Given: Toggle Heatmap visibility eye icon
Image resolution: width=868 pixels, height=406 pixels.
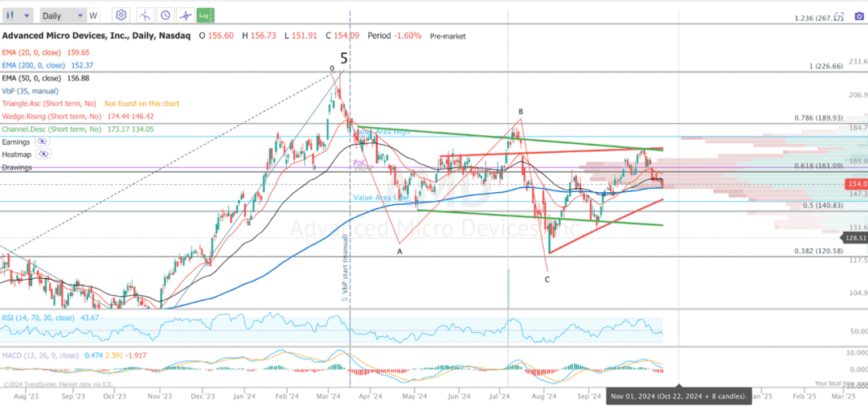Looking at the screenshot, I should [x=43, y=154].
